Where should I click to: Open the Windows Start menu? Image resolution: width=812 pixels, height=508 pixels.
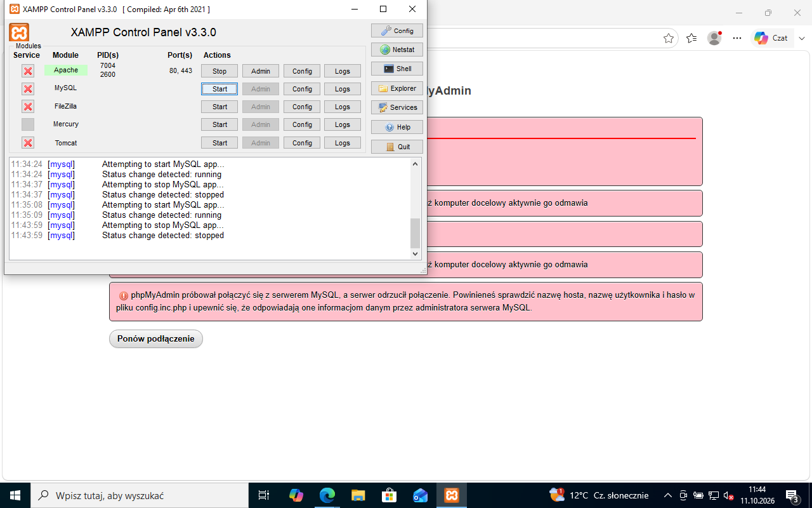click(x=15, y=495)
